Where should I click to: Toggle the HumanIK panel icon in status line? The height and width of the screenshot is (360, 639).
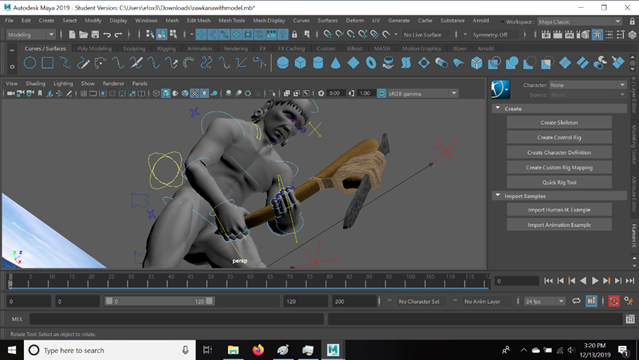click(597, 35)
